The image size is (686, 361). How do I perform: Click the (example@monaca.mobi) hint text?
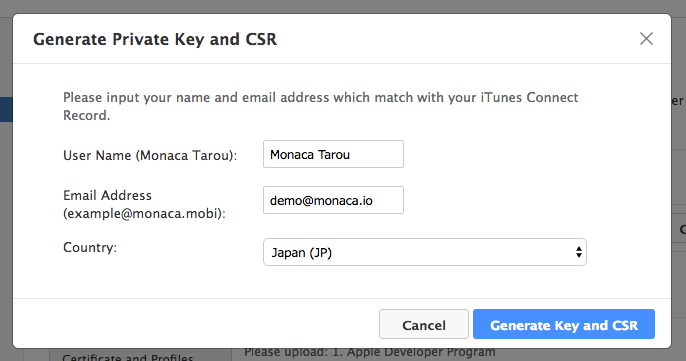(144, 214)
